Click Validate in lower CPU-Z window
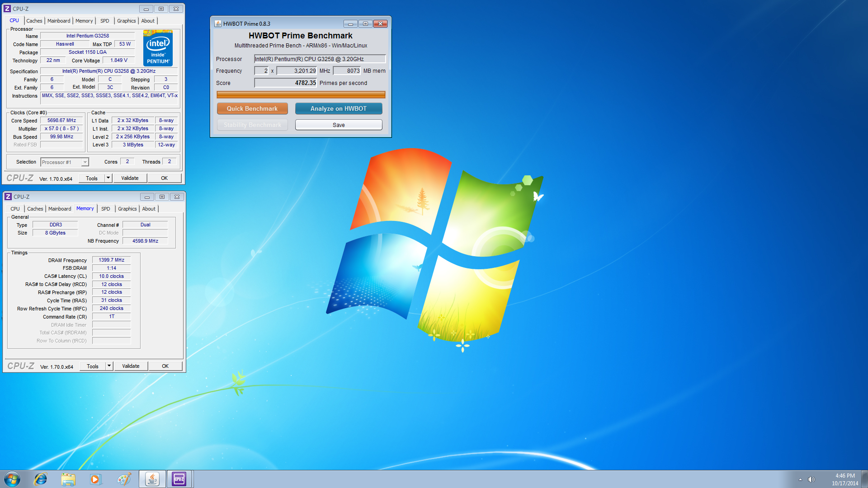Screen dimensions: 868x488 point(131,366)
